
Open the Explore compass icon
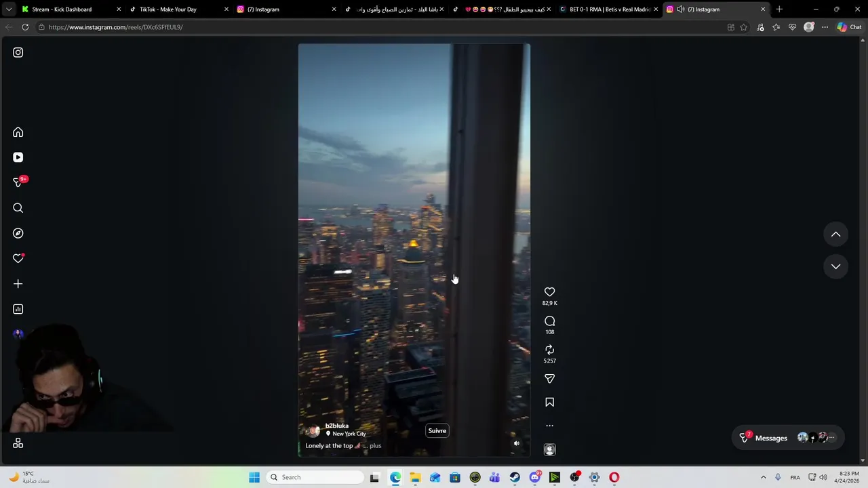click(18, 233)
